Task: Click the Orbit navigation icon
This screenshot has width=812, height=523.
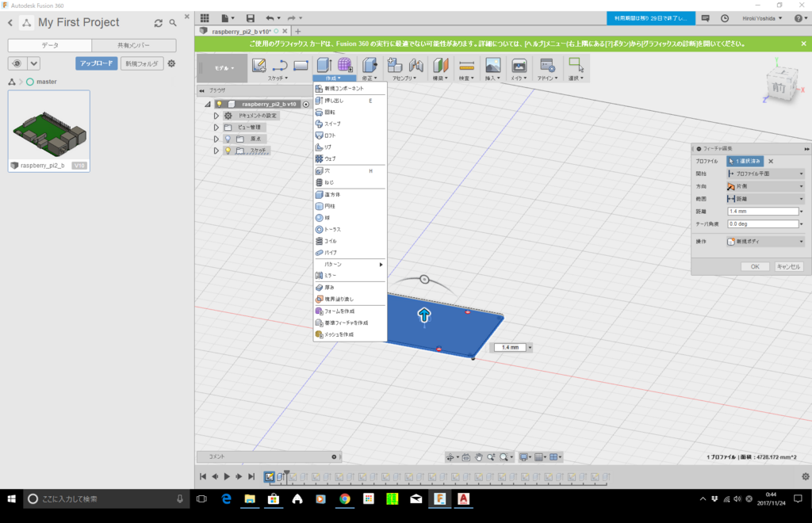Action: click(450, 456)
